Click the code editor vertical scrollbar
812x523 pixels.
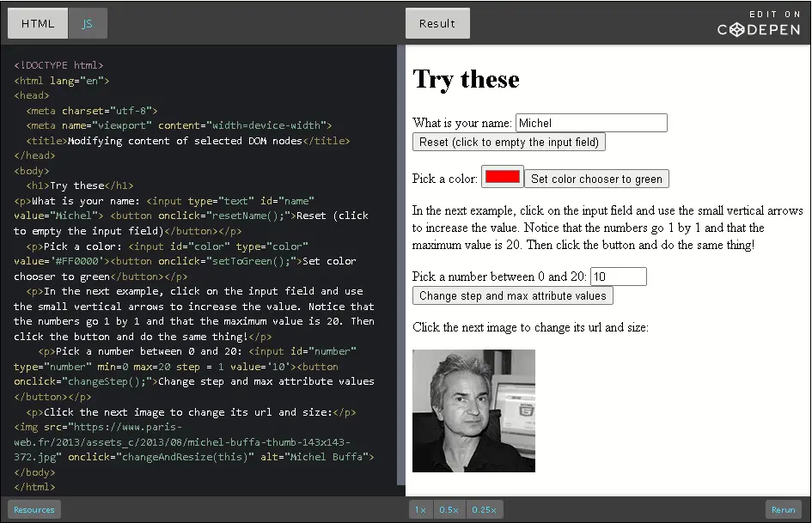[400, 265]
